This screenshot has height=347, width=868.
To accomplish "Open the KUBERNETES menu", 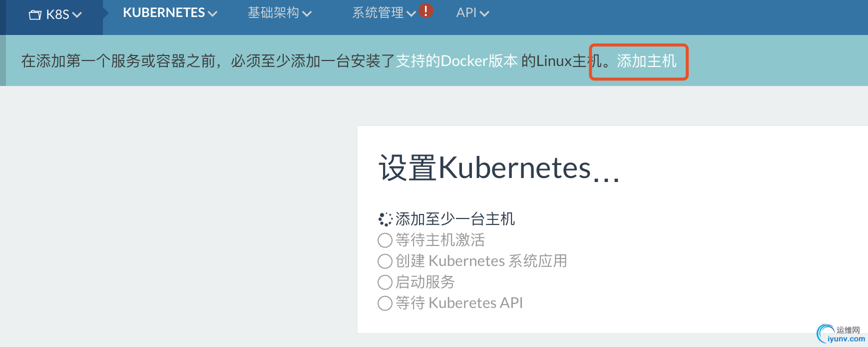I will coord(164,13).
